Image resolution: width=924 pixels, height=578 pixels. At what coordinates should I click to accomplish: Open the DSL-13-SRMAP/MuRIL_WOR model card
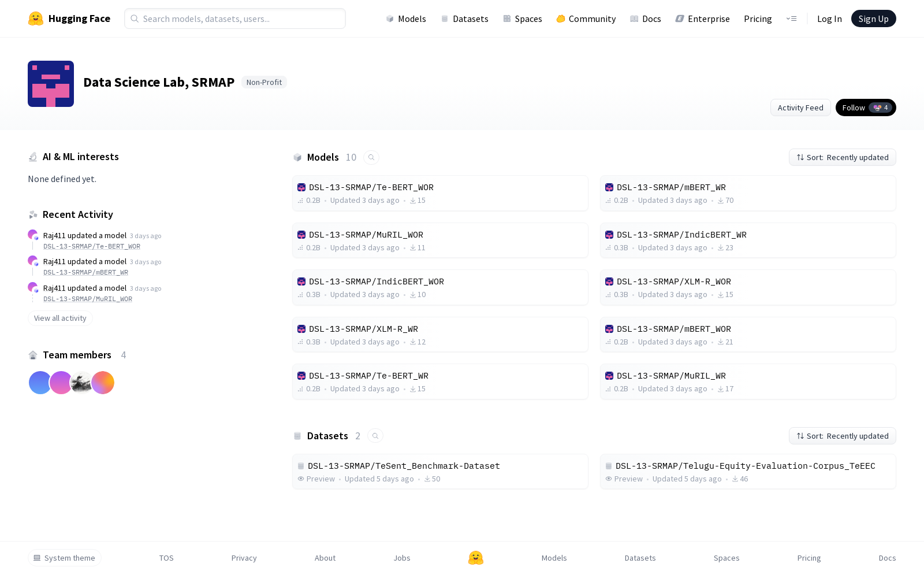point(440,240)
